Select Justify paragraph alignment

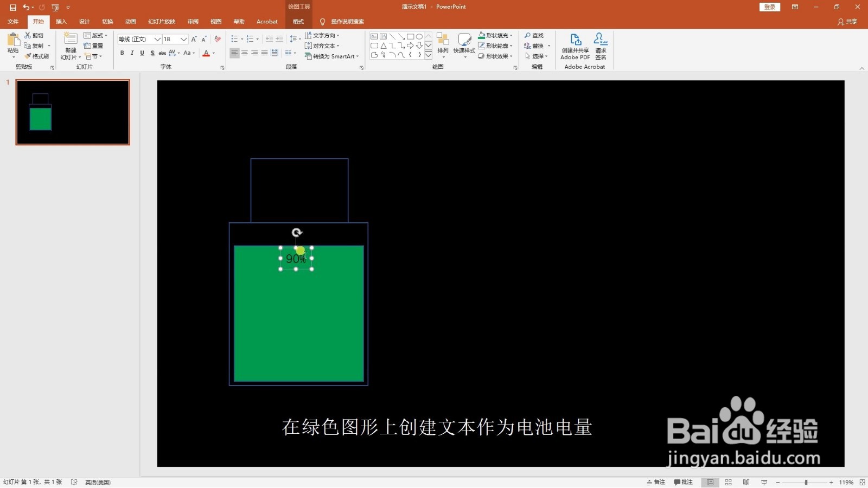(x=264, y=53)
